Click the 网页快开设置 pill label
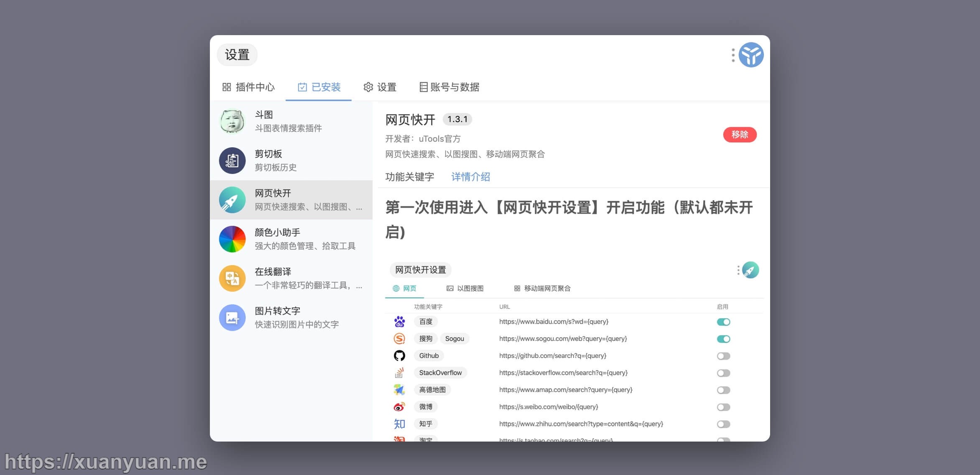 click(x=421, y=270)
